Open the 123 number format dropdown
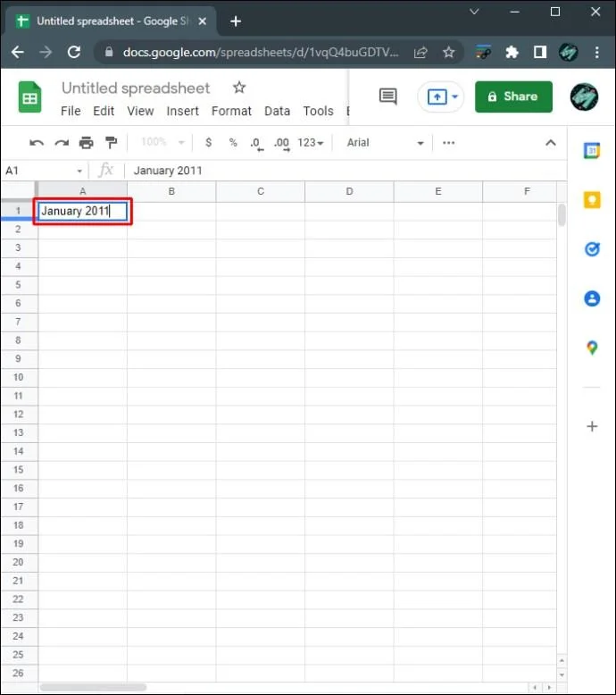616x695 pixels. pos(311,143)
